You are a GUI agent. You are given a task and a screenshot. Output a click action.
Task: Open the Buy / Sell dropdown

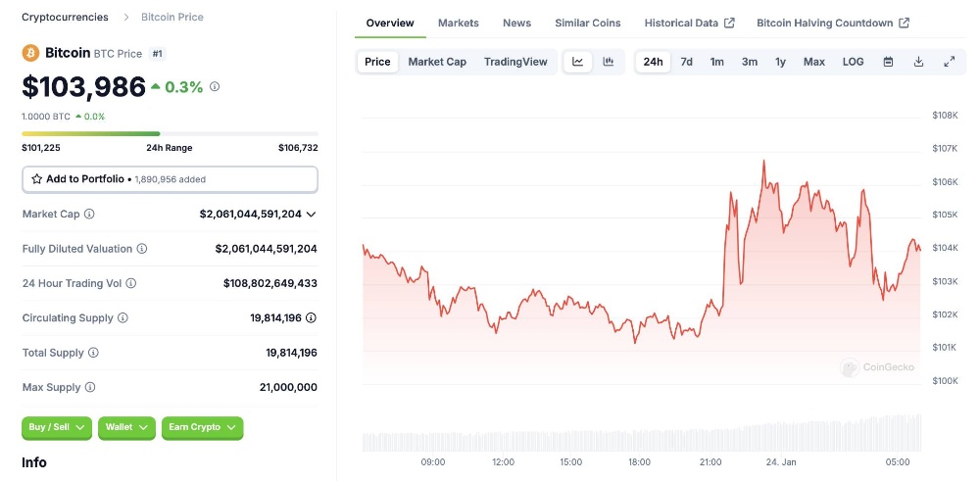tap(57, 427)
